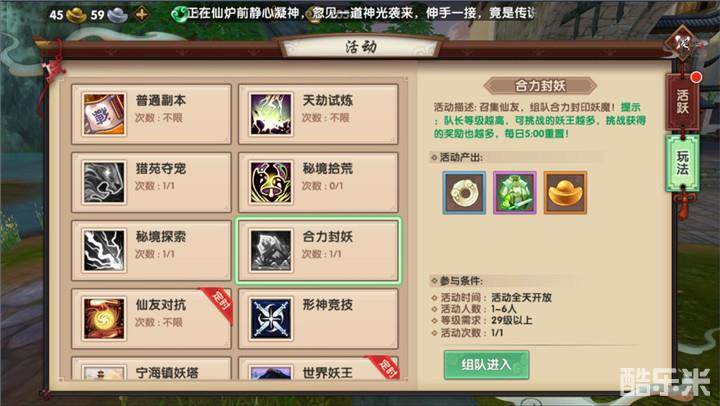Close the 活动 panel with the sword emblem

click(683, 44)
